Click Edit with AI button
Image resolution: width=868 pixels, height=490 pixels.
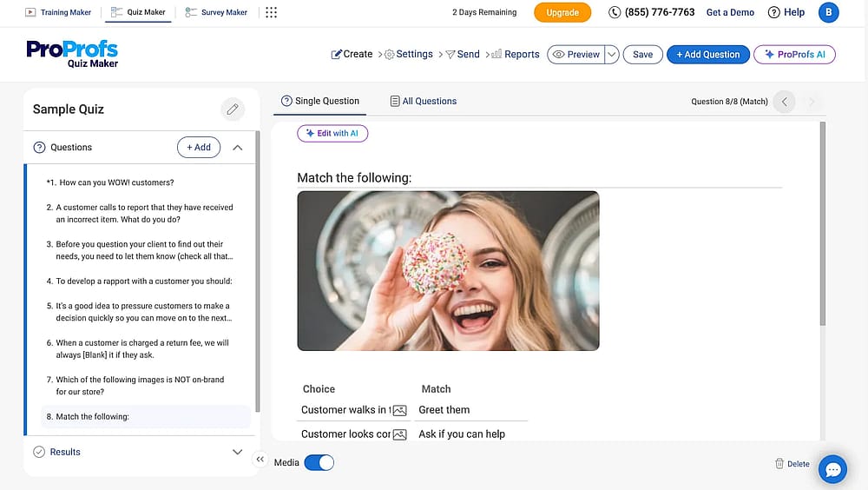point(332,133)
